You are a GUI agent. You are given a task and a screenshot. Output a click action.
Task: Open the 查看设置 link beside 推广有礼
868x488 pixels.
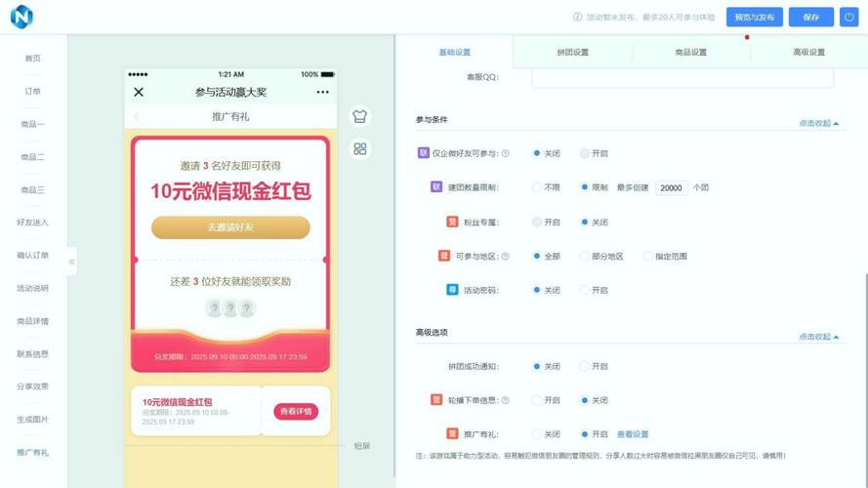(633, 434)
